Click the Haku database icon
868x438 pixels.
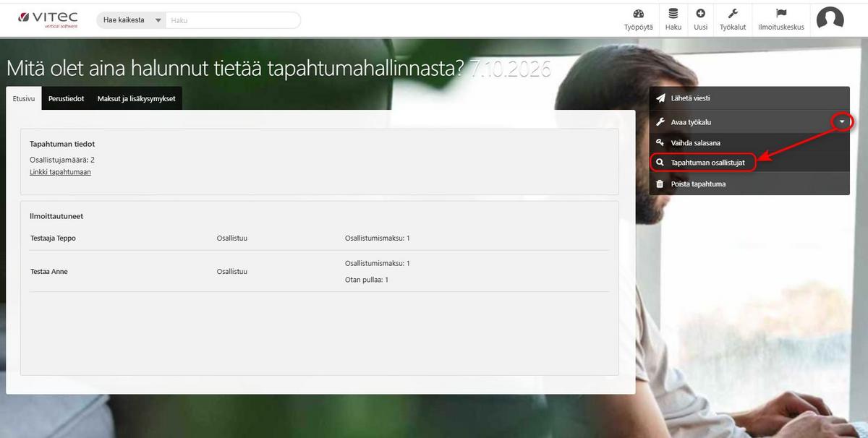[673, 14]
